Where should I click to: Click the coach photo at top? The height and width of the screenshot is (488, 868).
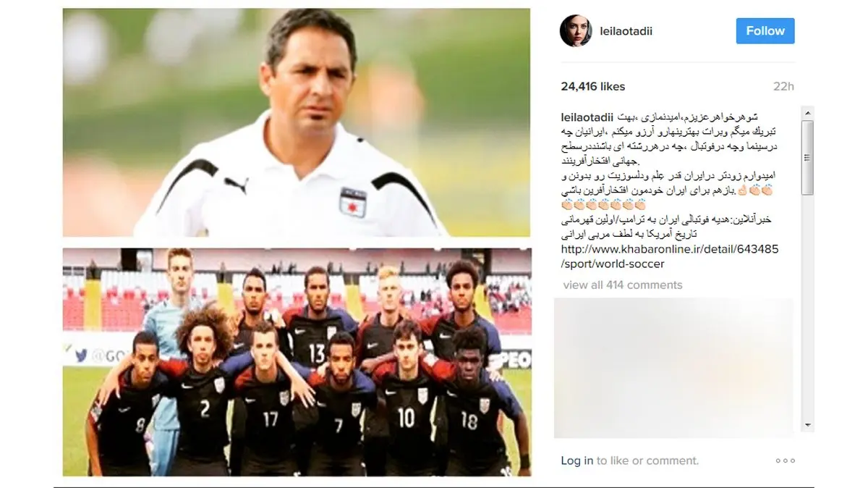tap(297, 122)
